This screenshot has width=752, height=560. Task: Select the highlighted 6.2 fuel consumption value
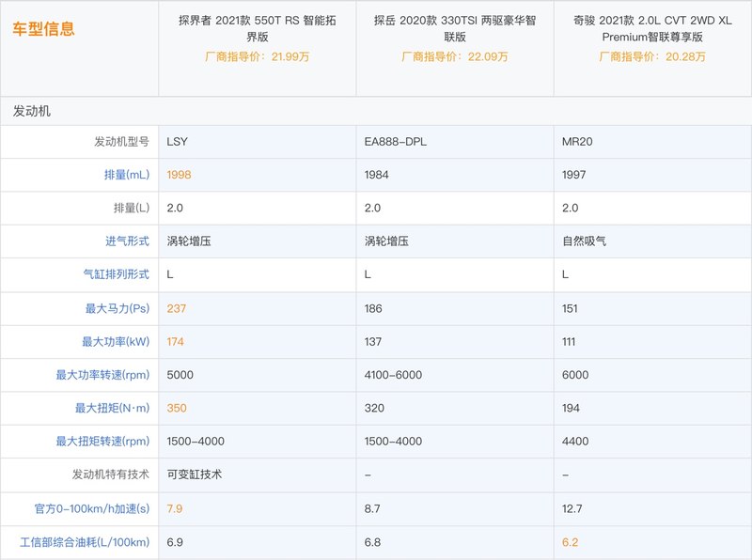click(570, 542)
